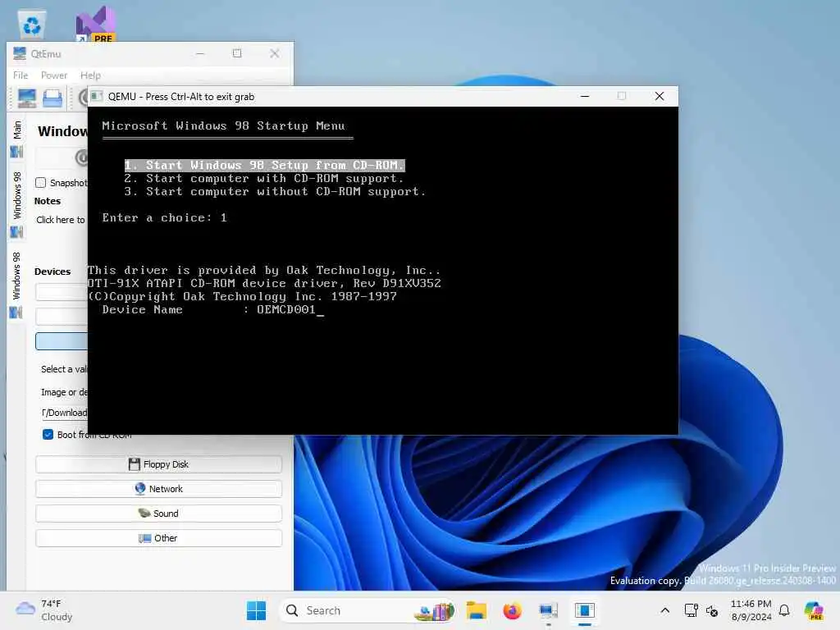The height and width of the screenshot is (630, 840).
Task: Expand the Other device section
Action: click(158, 538)
